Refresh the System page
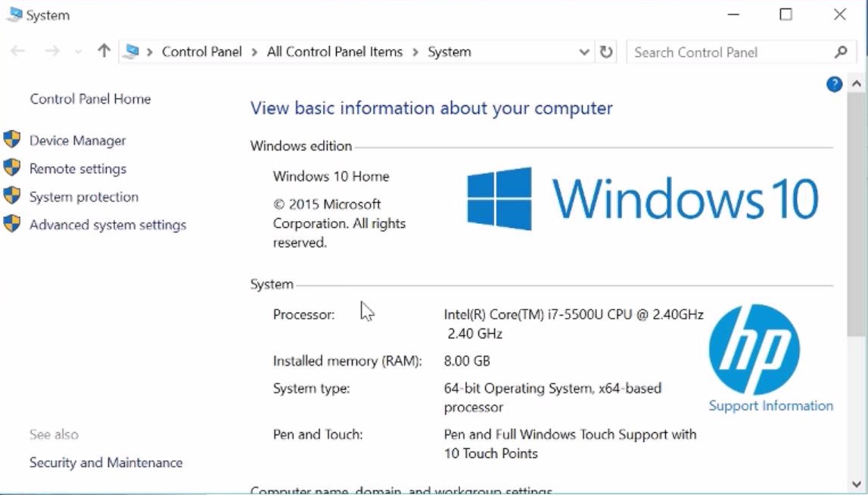The height and width of the screenshot is (495, 868). pos(606,52)
